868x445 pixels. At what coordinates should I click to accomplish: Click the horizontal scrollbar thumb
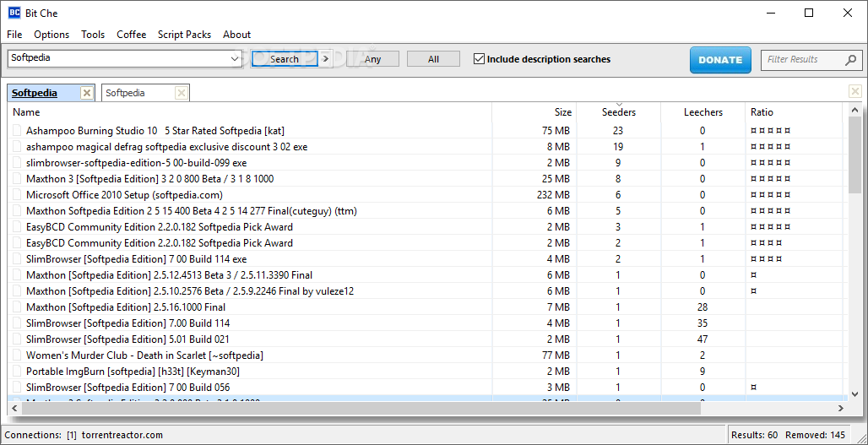click(x=362, y=408)
